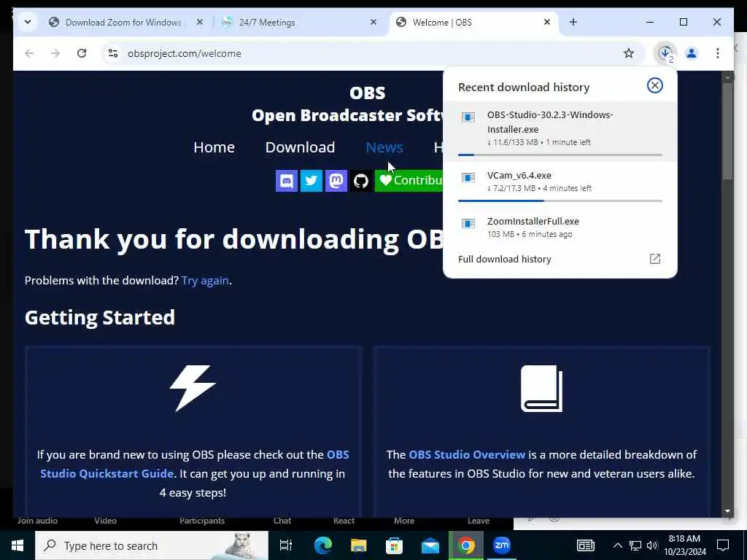Bookmark this page with the star icon
This screenshot has width=747, height=560.
(x=629, y=53)
